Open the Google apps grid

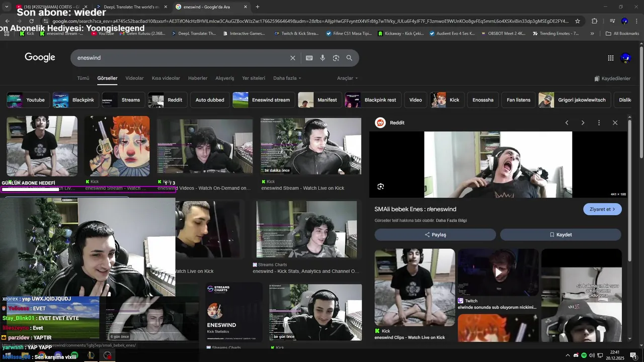(610, 58)
